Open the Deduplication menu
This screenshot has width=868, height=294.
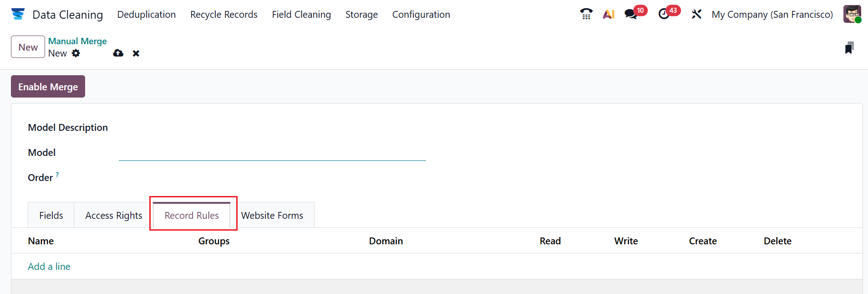(x=146, y=15)
